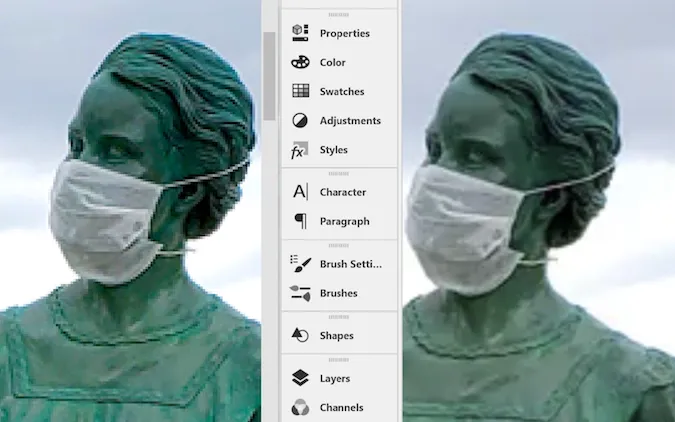
Task: Select the Character label
Action: point(343,192)
